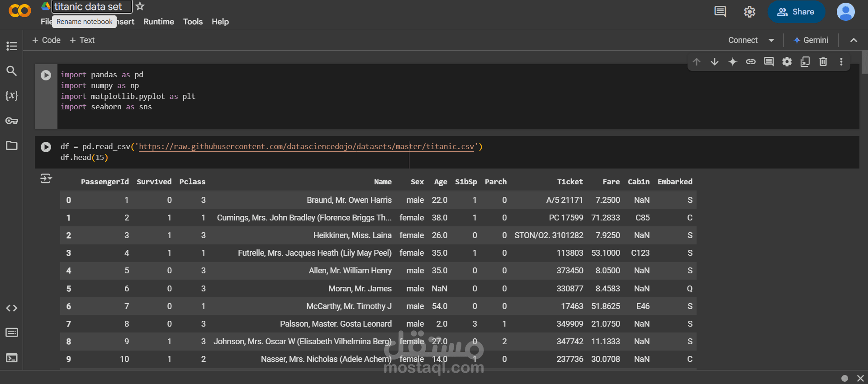The image size is (868, 384).
Task: Mirror cell in tab icon
Action: tap(805, 62)
